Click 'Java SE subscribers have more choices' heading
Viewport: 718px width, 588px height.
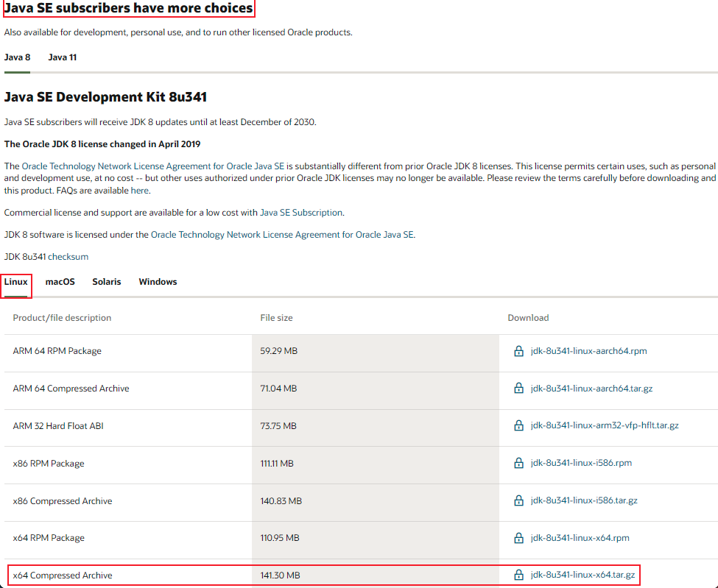coord(129,8)
